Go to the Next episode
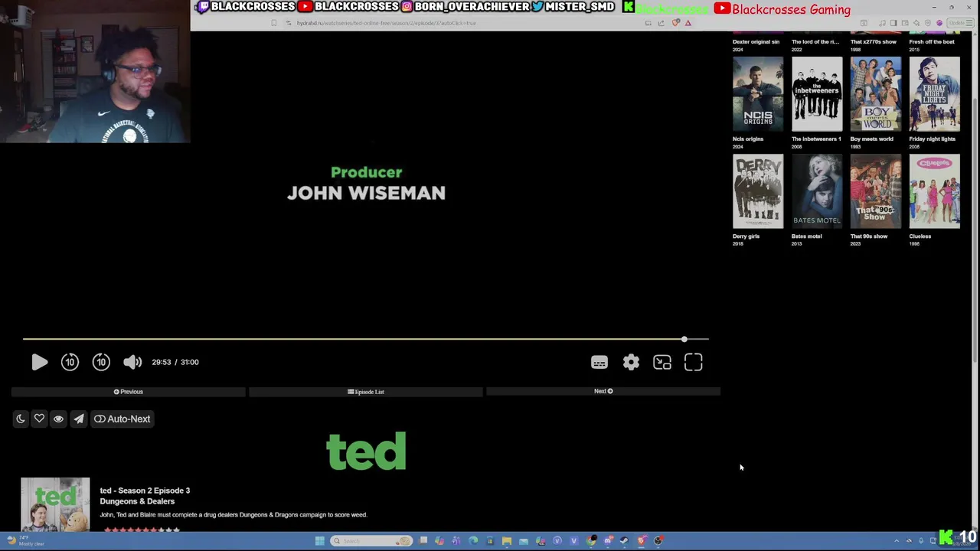Viewport: 980px width, 551px height. (x=603, y=391)
